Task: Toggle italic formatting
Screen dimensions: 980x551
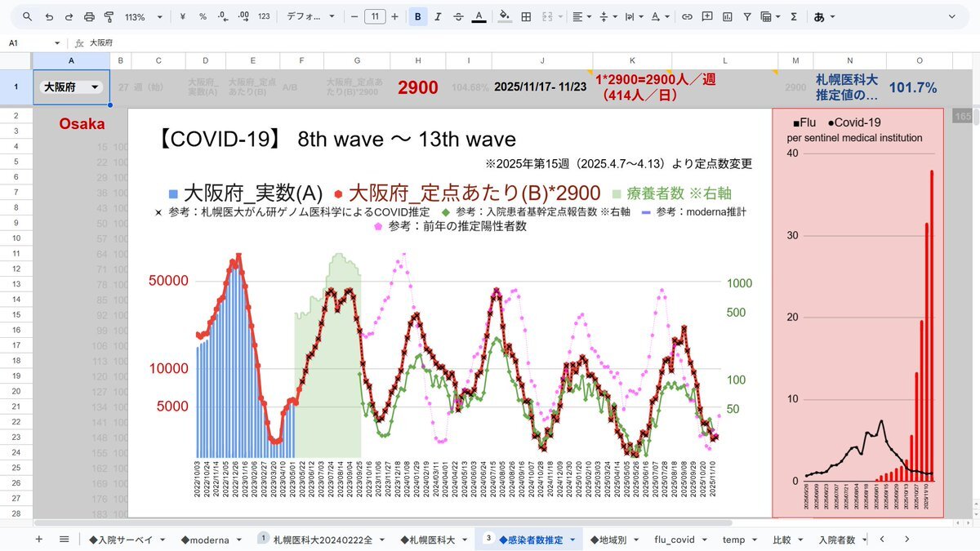Action: coord(439,16)
